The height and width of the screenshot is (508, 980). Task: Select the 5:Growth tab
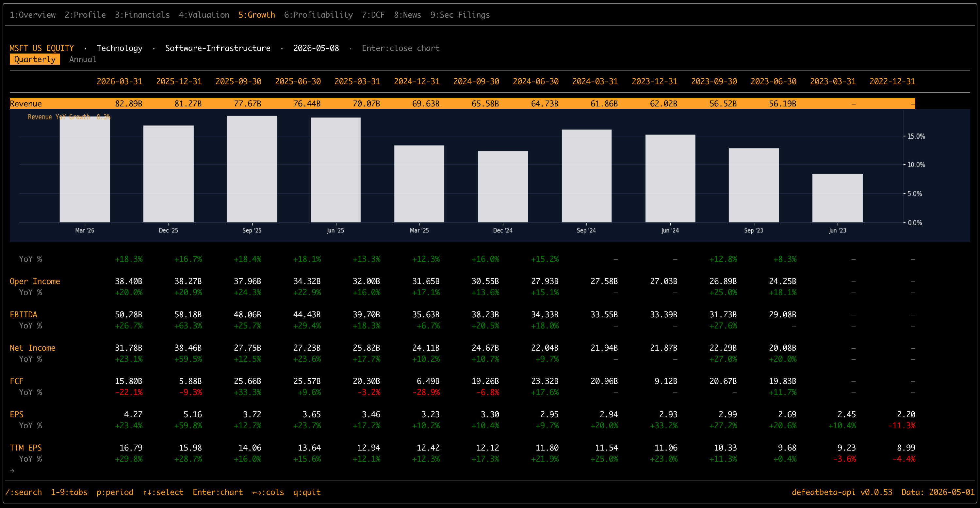tap(257, 15)
